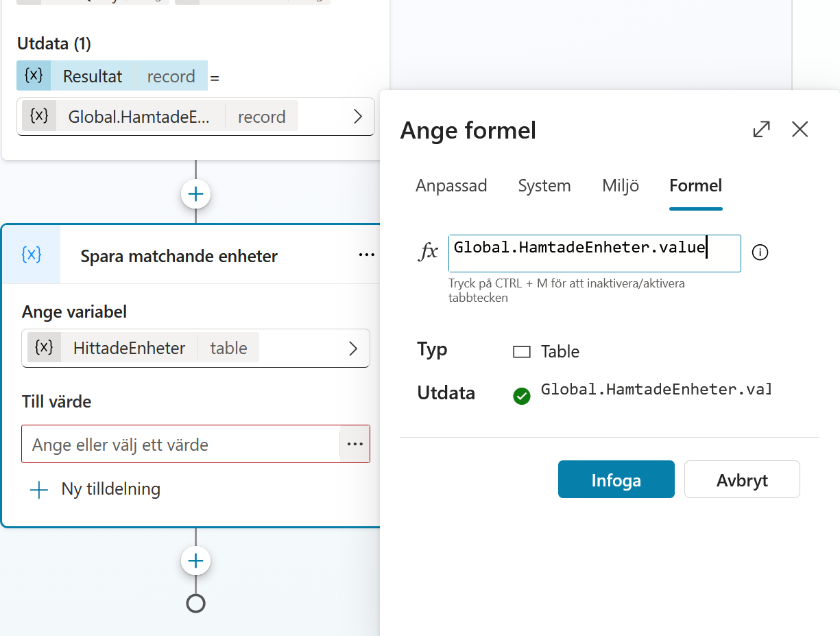Open the HittadeEnheter table variable selector

(196, 349)
